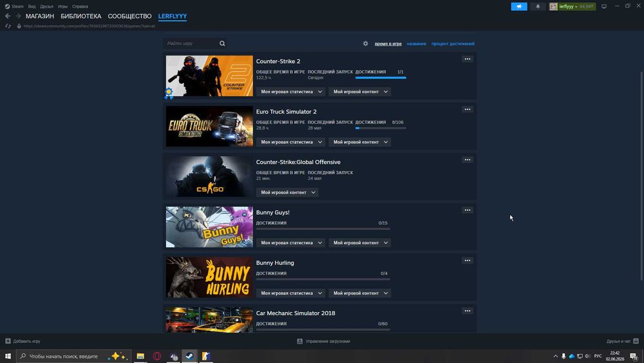Click the Steam taskbar icon
644x363 pixels.
point(190,356)
